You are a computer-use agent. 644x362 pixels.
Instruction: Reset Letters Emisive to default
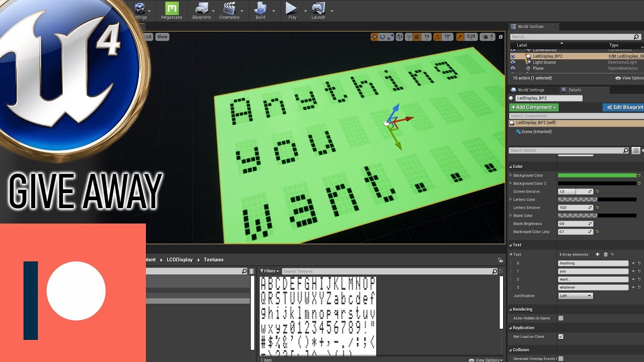coord(597,208)
